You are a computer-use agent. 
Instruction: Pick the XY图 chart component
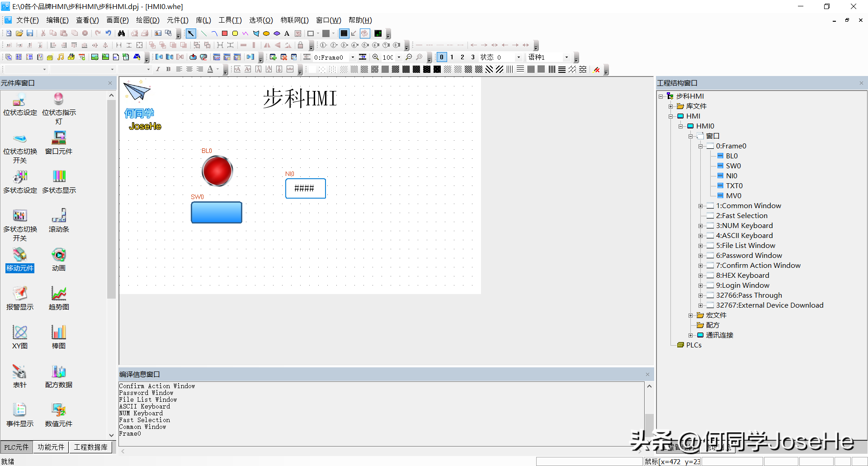point(20,337)
